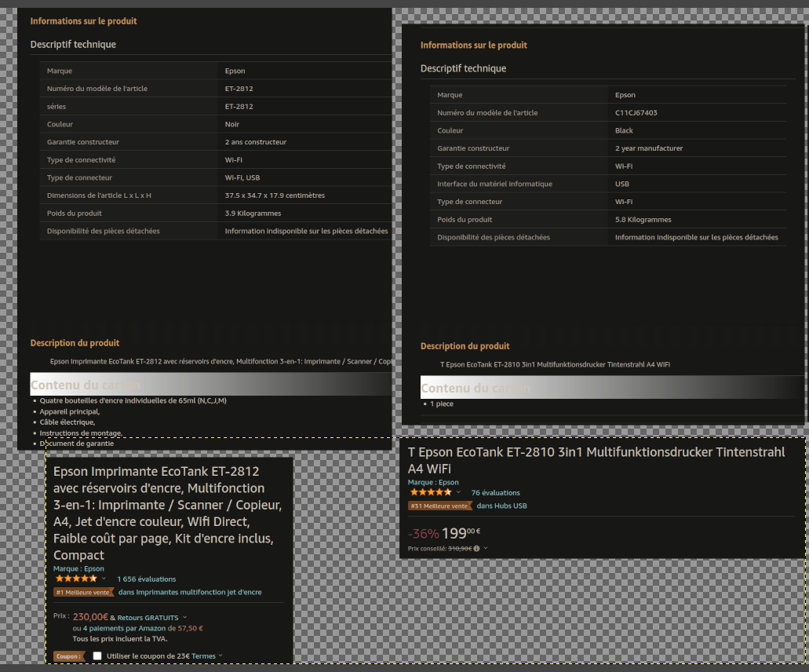The image size is (809, 672).
Task: Click the '5.8 Kilogrammes' weight value
Action: click(643, 219)
